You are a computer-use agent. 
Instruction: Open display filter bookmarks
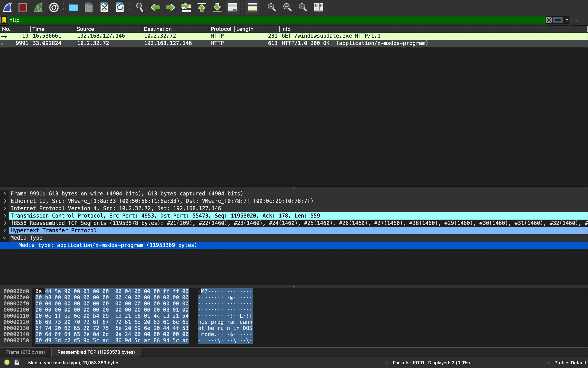click(4, 20)
